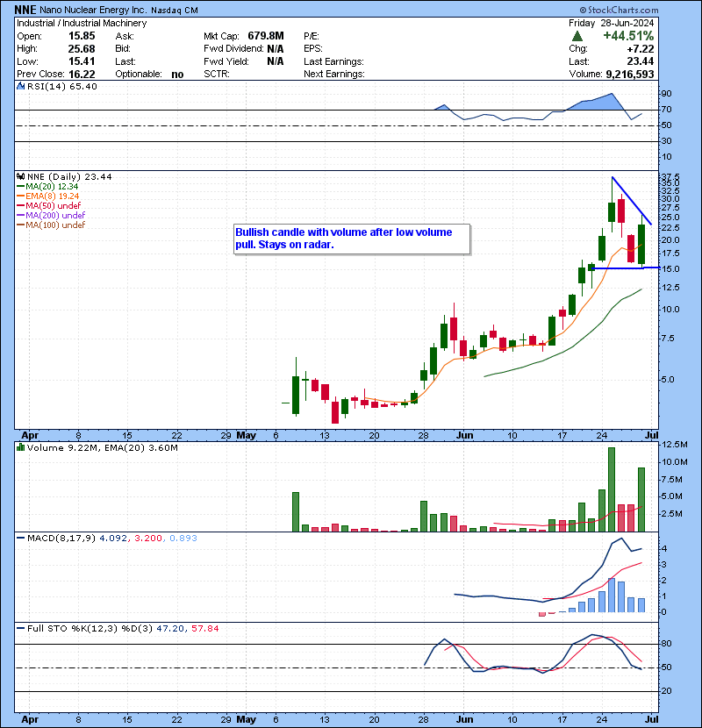
Task: Click the date Friday 28-Jun-2024
Action: tap(611, 23)
